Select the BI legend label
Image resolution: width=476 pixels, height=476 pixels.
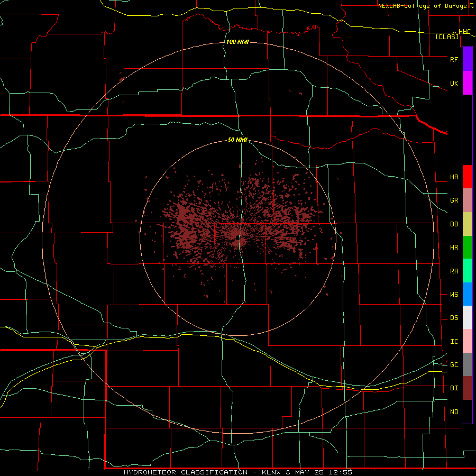tap(454, 388)
